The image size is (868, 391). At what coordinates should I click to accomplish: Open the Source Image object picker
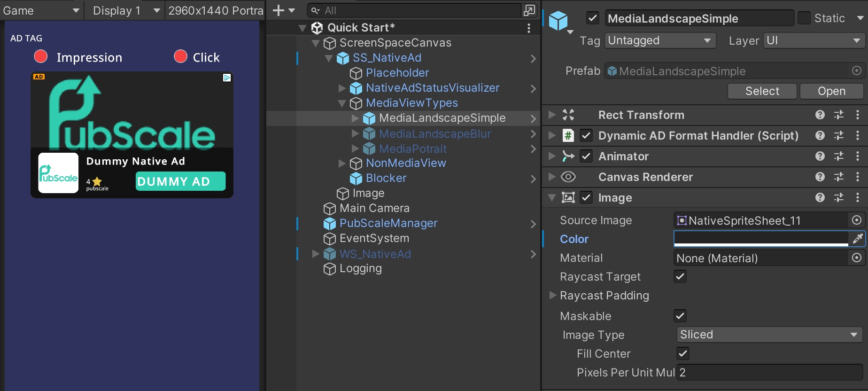tap(857, 220)
